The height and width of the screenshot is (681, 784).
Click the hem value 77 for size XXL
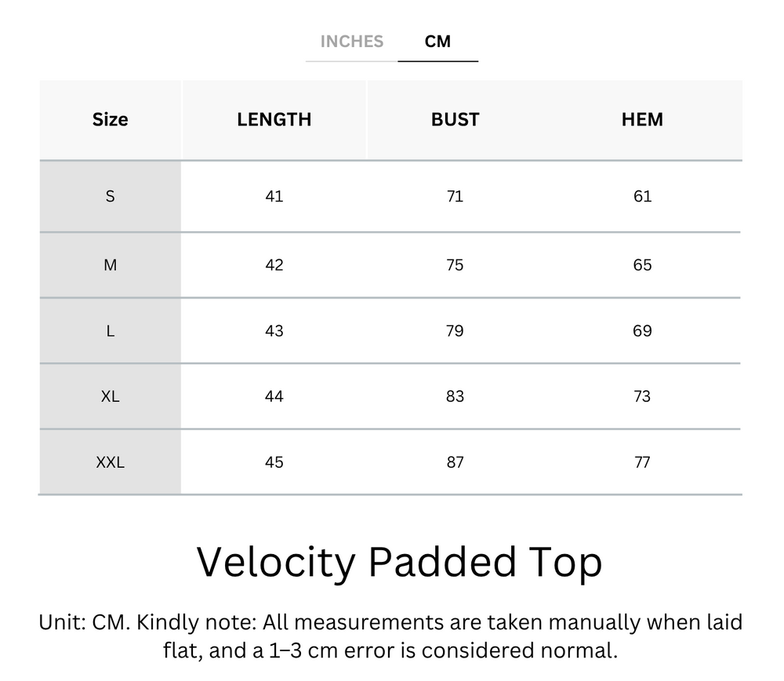pyautogui.click(x=642, y=462)
